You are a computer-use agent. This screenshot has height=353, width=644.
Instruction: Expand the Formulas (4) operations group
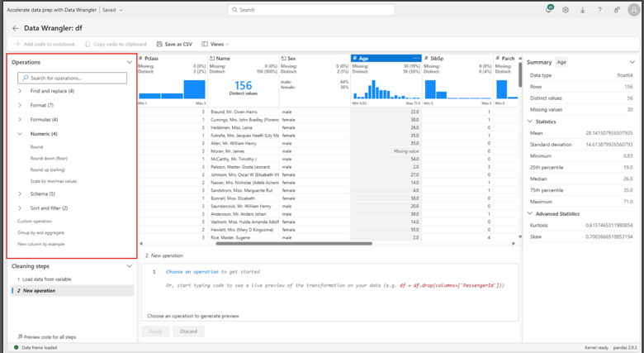point(20,120)
